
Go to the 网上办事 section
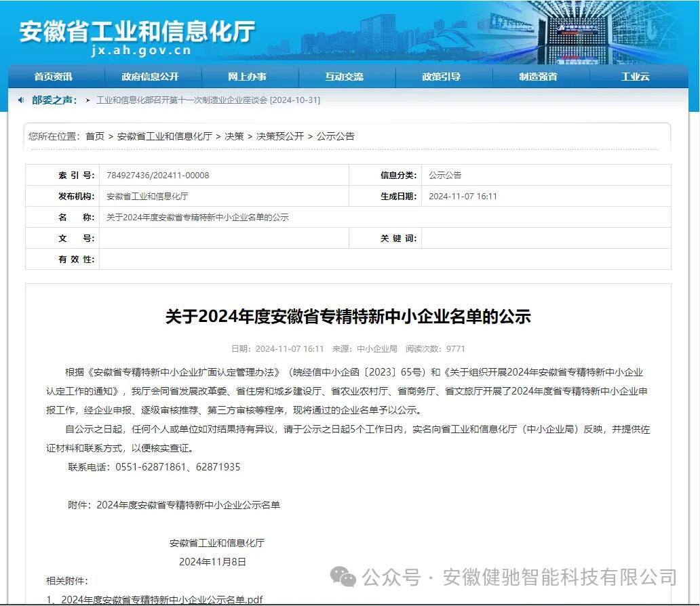(x=247, y=77)
